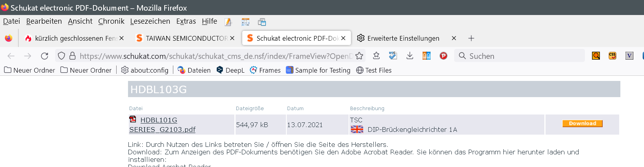Screen dimensions: 644x167
Task: Click the CSS extension toolbar icon
Action: pos(612,56)
